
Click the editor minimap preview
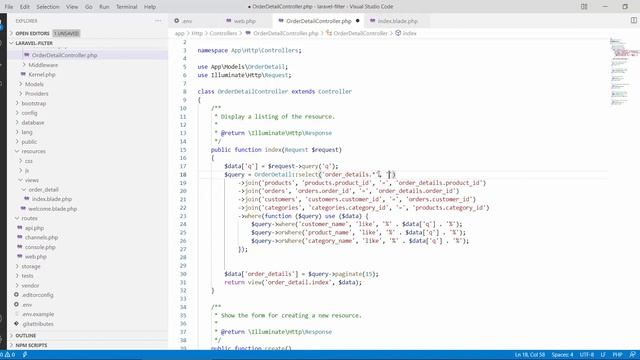[x=624, y=71]
